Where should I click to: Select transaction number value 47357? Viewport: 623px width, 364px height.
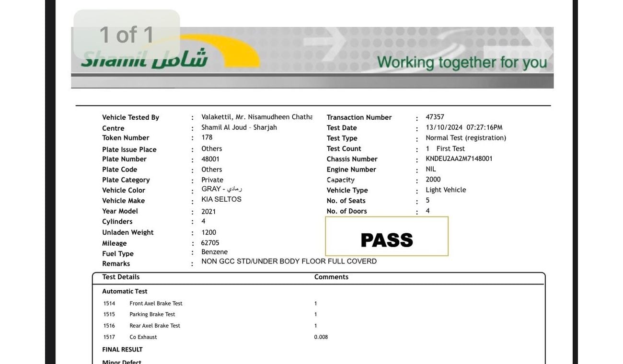(x=435, y=117)
